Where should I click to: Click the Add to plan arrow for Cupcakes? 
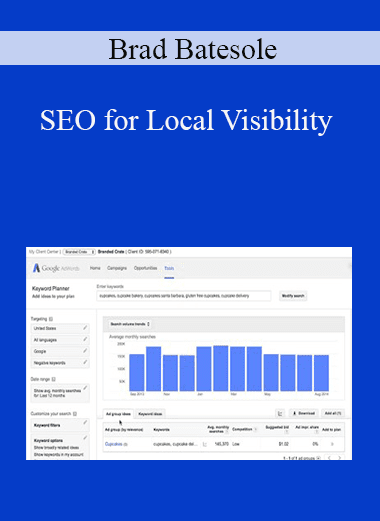tap(332, 444)
